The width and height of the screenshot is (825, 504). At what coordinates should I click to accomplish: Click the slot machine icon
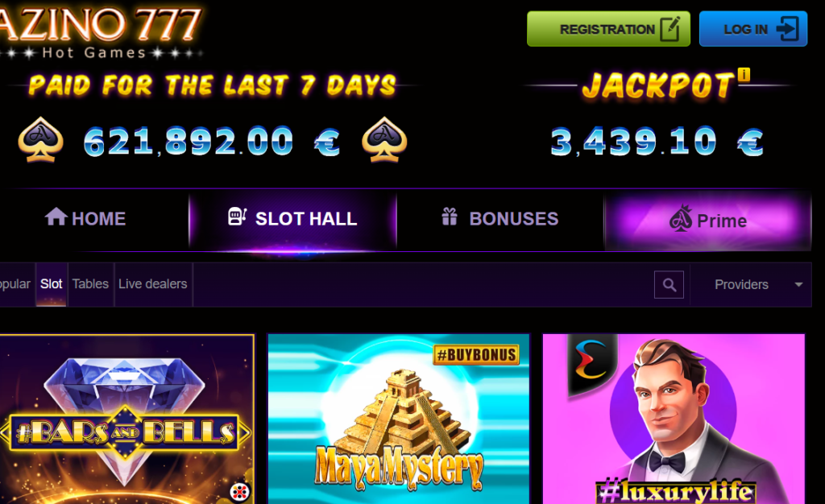click(237, 216)
